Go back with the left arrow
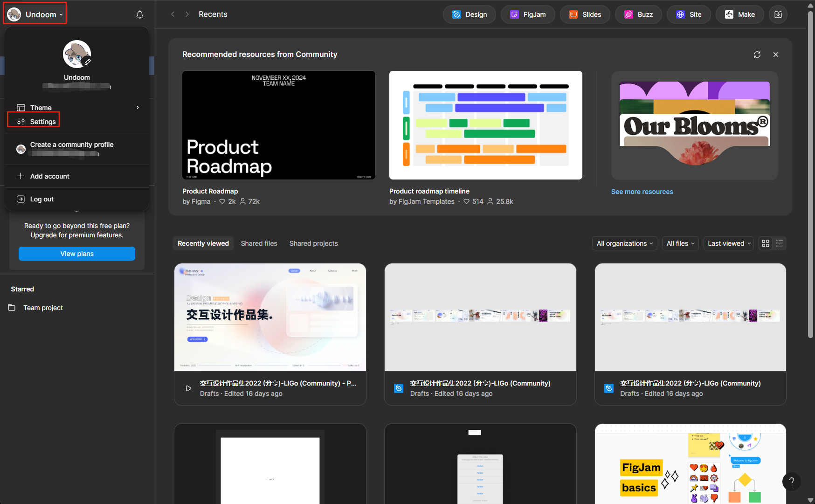Image resolution: width=815 pixels, height=504 pixels. point(173,14)
